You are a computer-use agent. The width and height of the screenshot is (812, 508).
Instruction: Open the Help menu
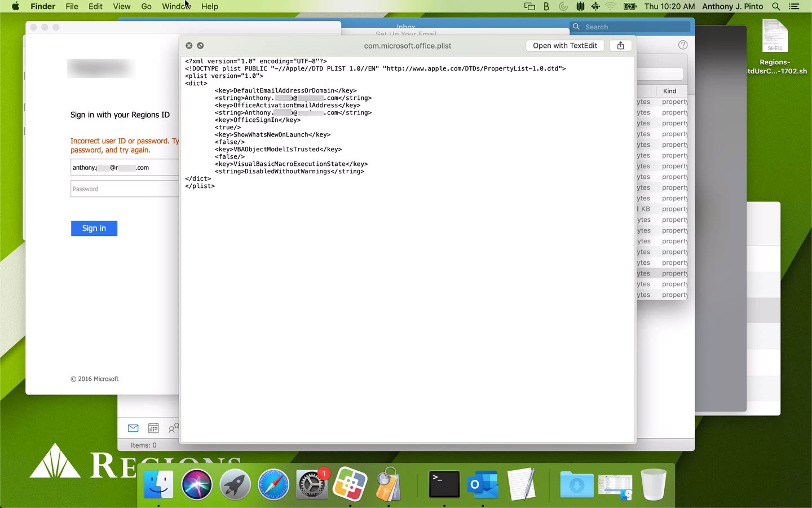pos(210,7)
